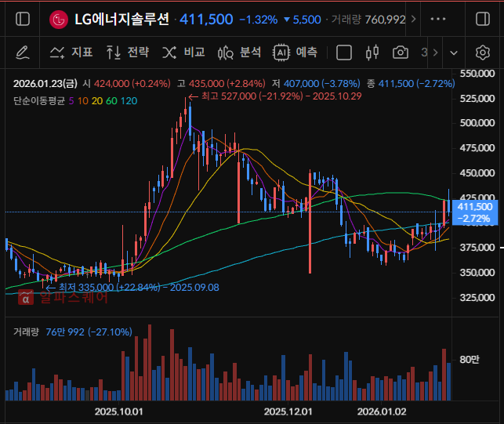The width and height of the screenshot is (504, 424).
Task: Click the 2025.10.01 date axis label
Action: coord(118,411)
